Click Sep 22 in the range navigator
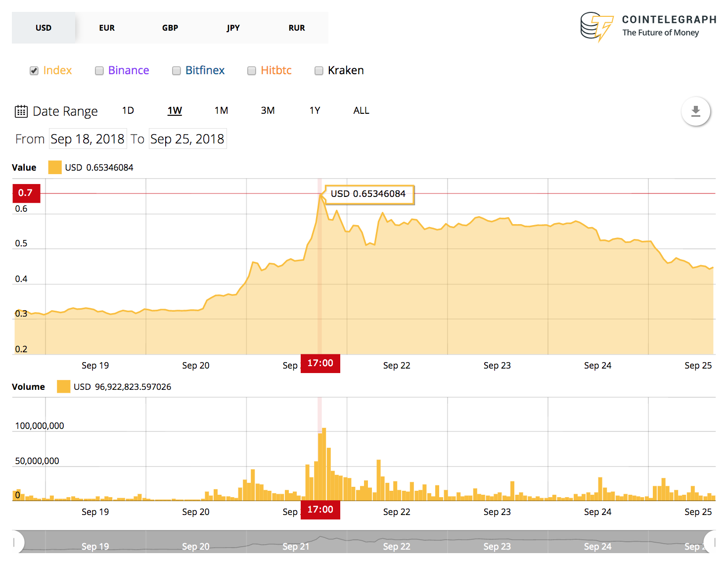The height and width of the screenshot is (564, 728). point(397,547)
